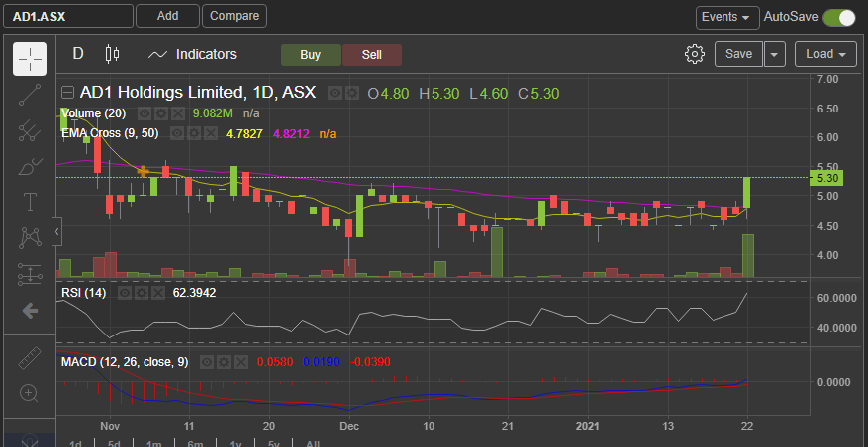Click the 5.30 current price label
This screenshot has width=868, height=447.
click(x=827, y=178)
